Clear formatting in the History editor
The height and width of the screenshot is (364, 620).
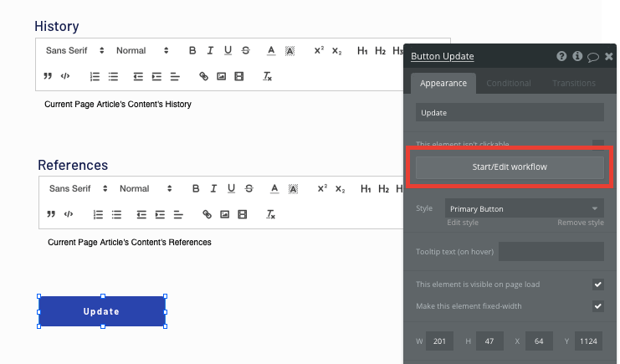[x=268, y=76]
